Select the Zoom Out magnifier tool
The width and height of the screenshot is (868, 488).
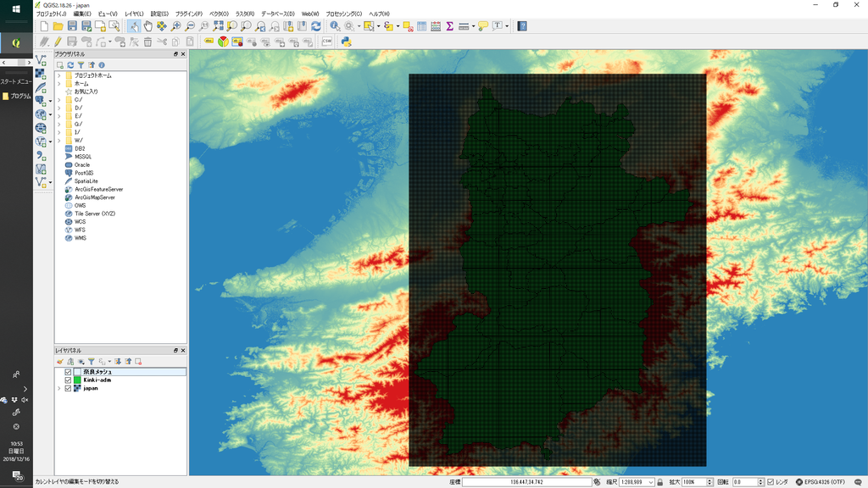click(x=190, y=26)
